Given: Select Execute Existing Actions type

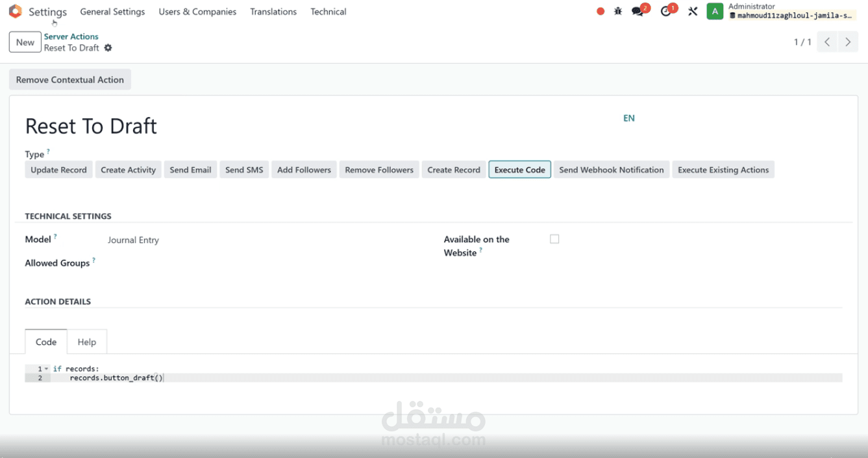Looking at the screenshot, I should pyautogui.click(x=723, y=170).
